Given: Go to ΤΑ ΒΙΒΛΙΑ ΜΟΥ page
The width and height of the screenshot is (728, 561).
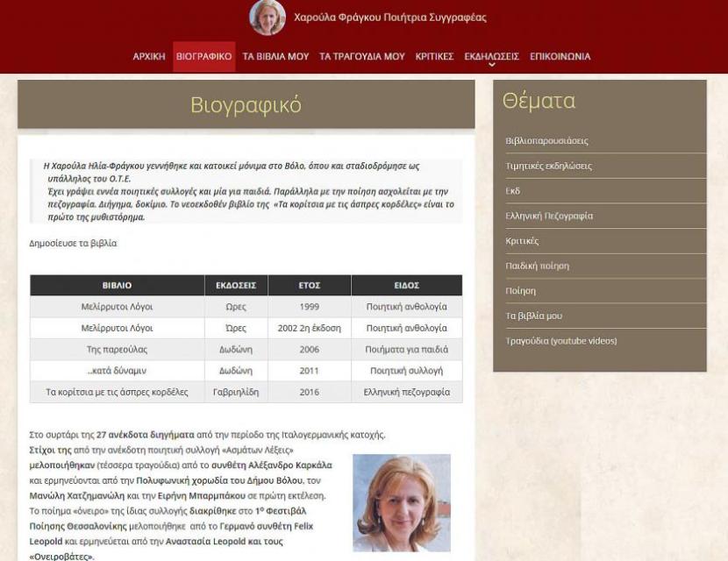Looking at the screenshot, I should [x=275, y=57].
